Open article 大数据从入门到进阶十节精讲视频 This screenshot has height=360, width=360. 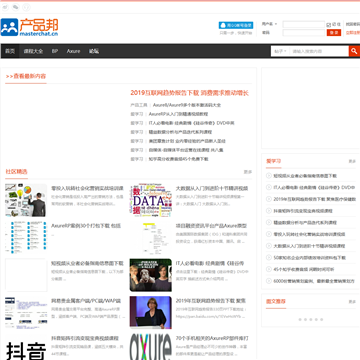pyautogui.click(x=212, y=188)
